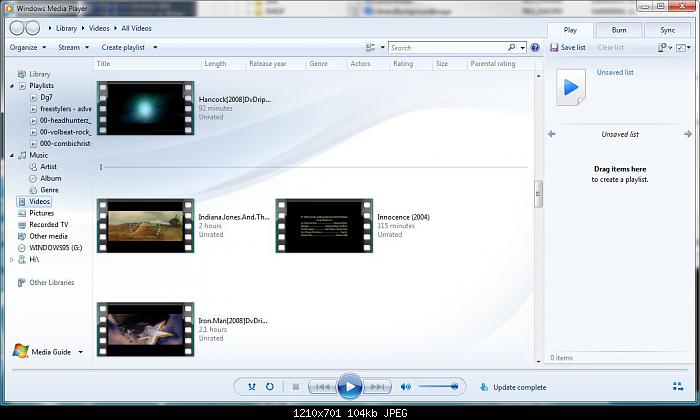Toggle repeat in playback controls

coord(270,387)
